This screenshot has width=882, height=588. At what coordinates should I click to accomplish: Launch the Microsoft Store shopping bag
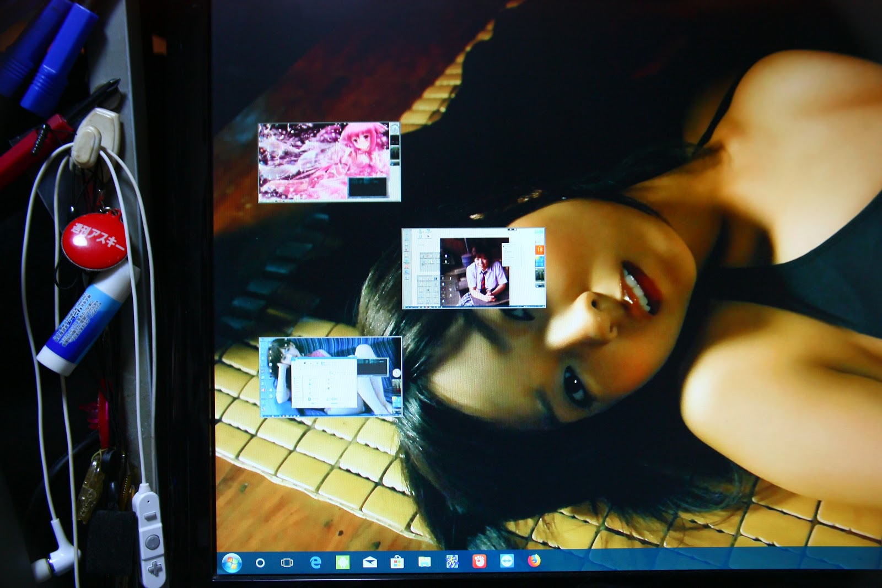pyautogui.click(x=397, y=562)
